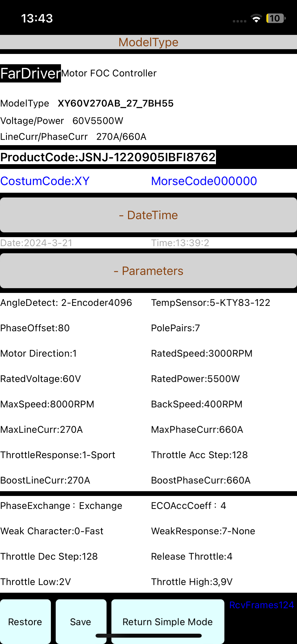The image size is (297, 644).
Task: Tap the Wi-Fi status icon
Action: coord(256,19)
